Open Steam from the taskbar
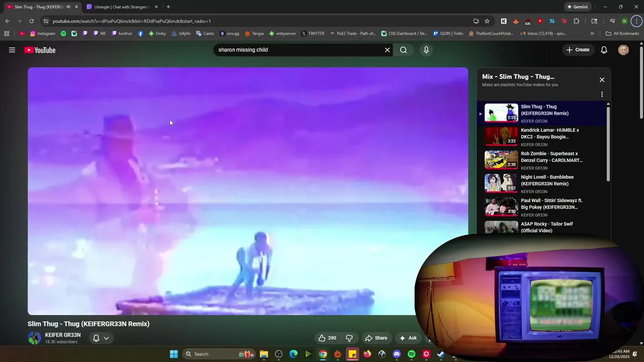 click(441, 354)
